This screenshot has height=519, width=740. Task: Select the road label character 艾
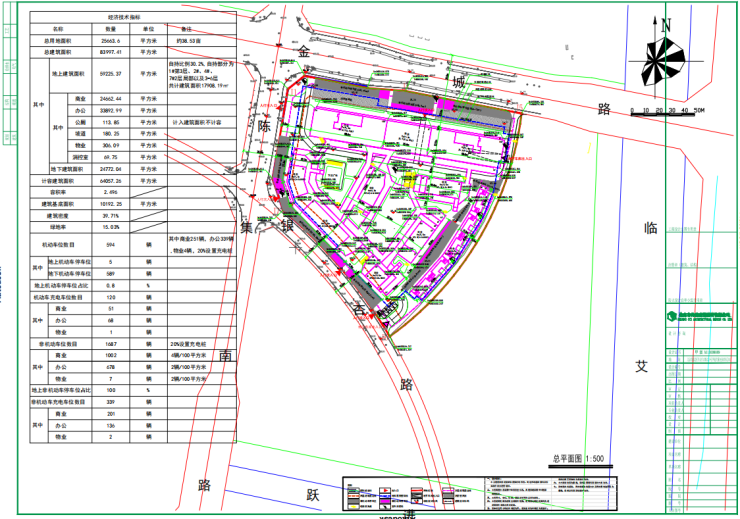click(x=642, y=365)
